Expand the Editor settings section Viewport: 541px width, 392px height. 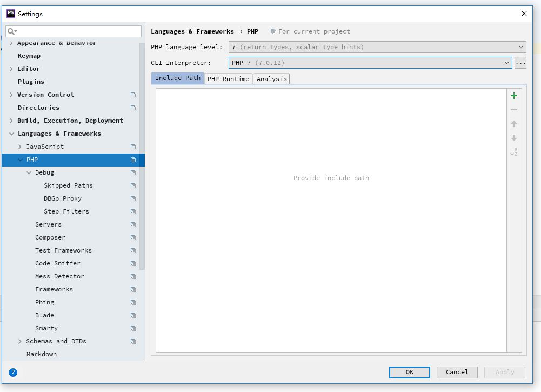click(x=11, y=69)
